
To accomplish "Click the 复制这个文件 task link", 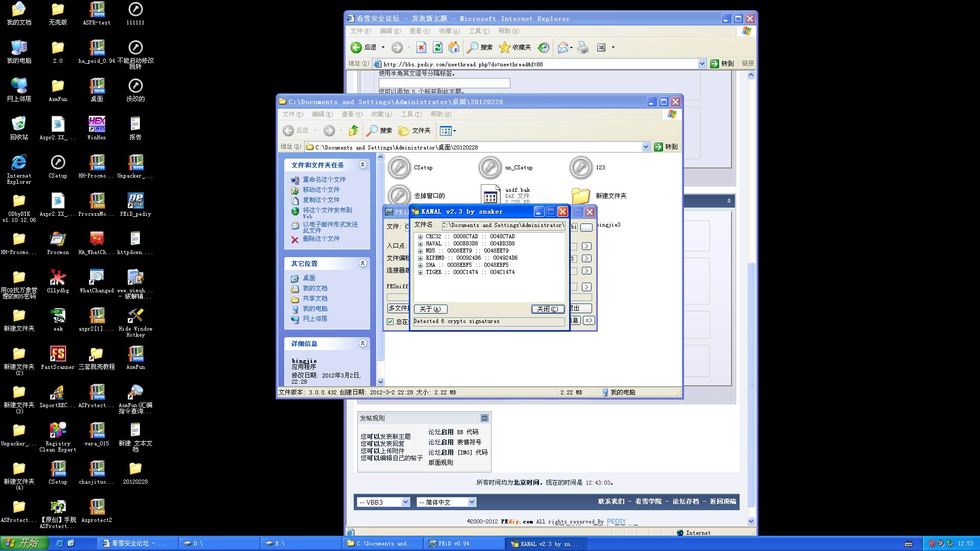I will (321, 200).
